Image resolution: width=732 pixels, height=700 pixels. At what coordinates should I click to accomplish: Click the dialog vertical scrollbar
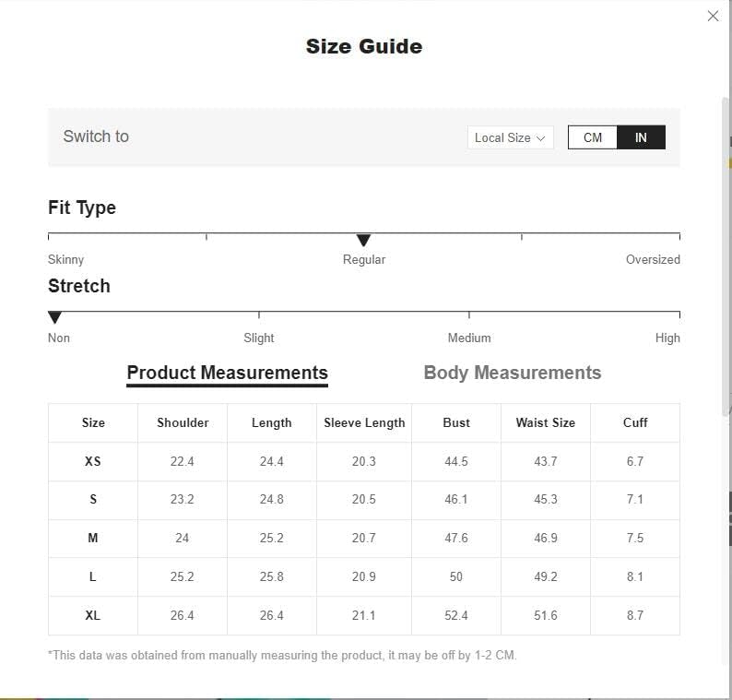[x=725, y=256]
